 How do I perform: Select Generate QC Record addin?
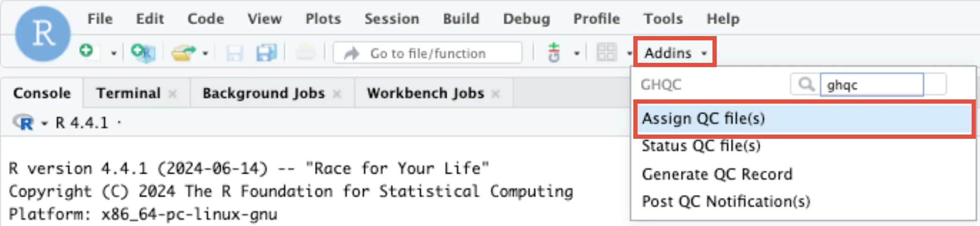(717, 174)
